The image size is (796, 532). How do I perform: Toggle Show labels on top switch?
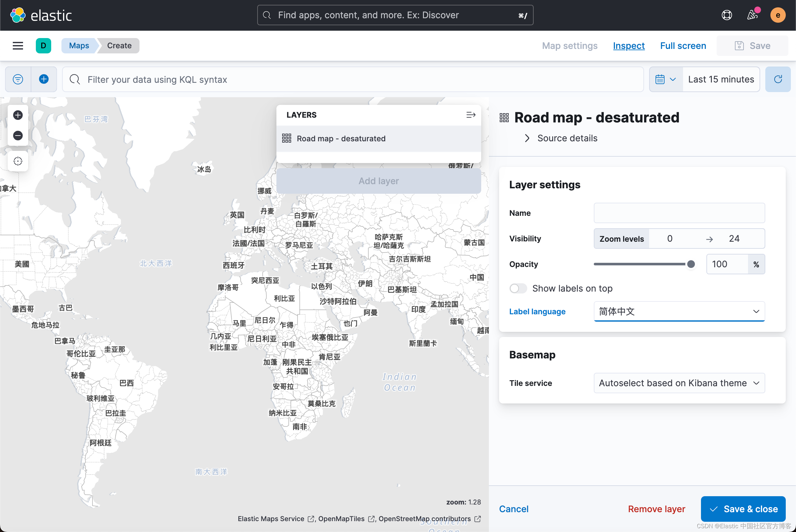tap(518, 288)
